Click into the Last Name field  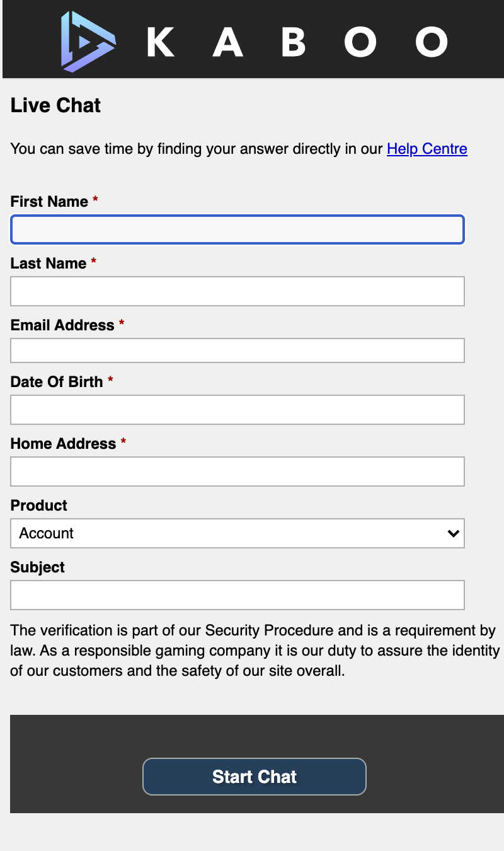(x=238, y=291)
